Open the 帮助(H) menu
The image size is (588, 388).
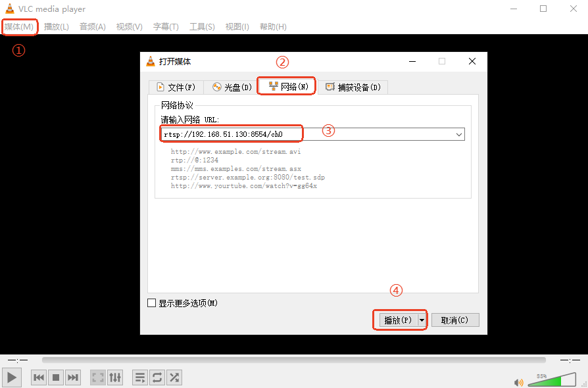[x=273, y=26]
